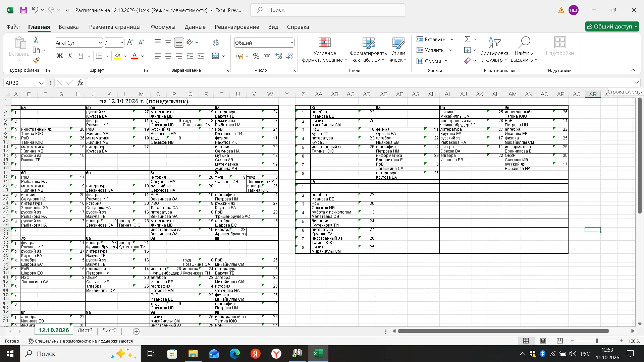Image resolution: width=644 pixels, height=362 pixels.
Task: Open Find and Select magnifier
Action: tap(524, 50)
